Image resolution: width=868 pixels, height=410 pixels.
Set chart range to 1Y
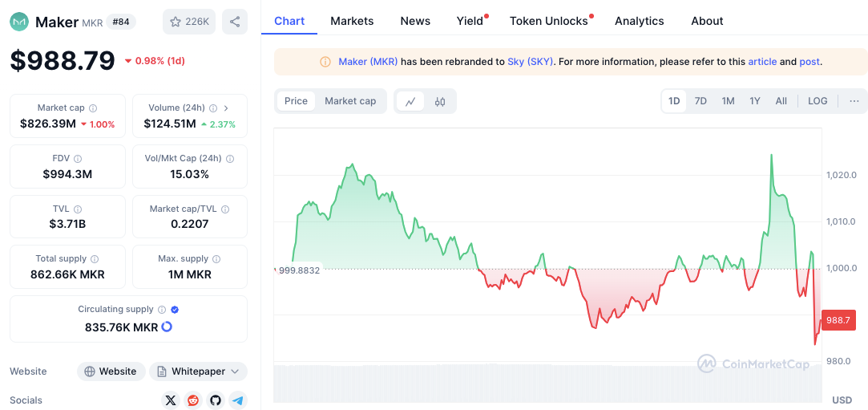click(755, 101)
